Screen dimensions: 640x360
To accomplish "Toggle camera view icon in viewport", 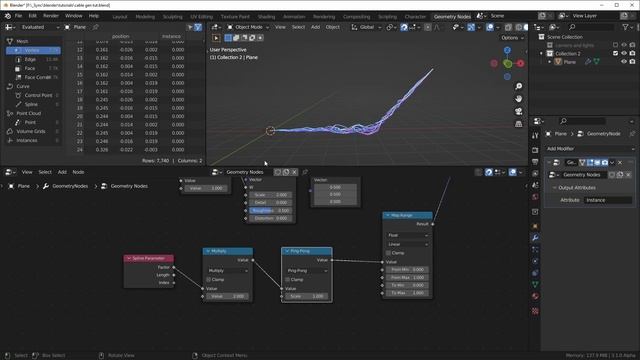I will point(518,111).
